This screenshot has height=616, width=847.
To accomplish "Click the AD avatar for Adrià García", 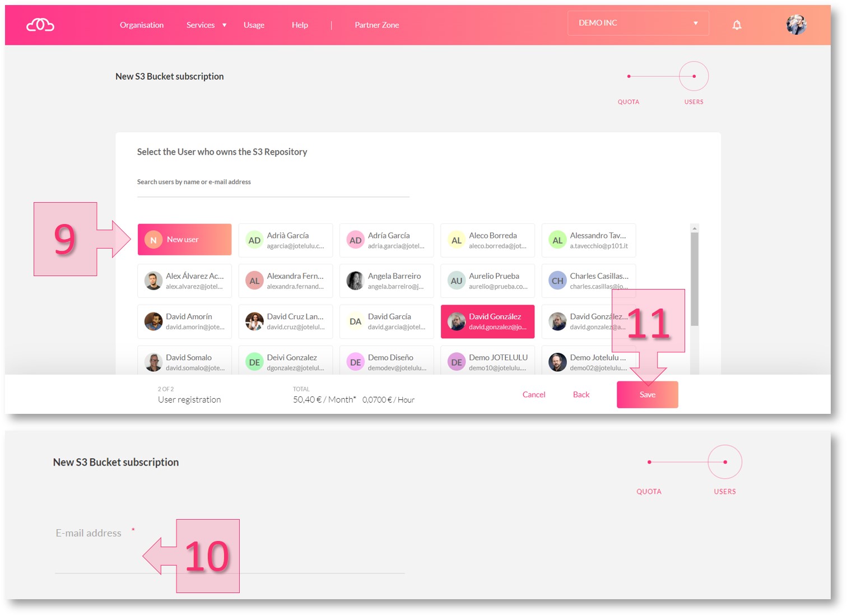I will click(x=254, y=240).
